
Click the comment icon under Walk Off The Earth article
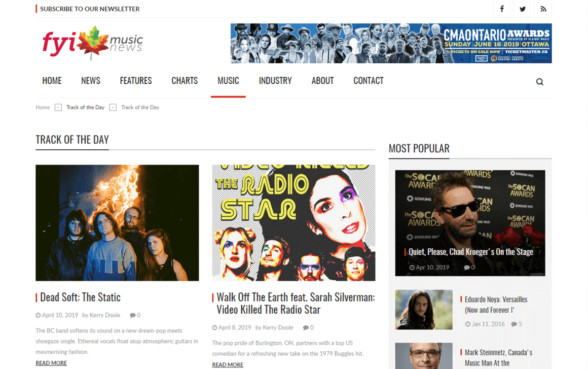[x=306, y=328]
